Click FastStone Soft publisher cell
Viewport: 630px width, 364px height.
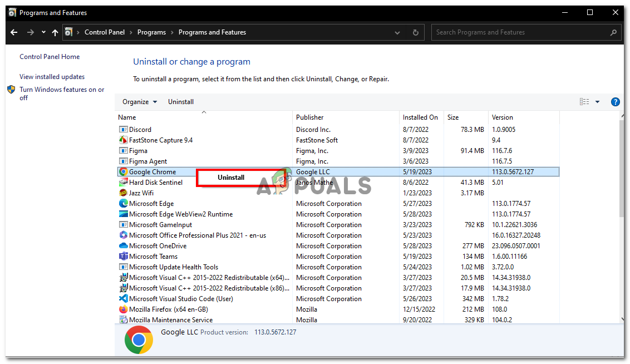(x=317, y=140)
